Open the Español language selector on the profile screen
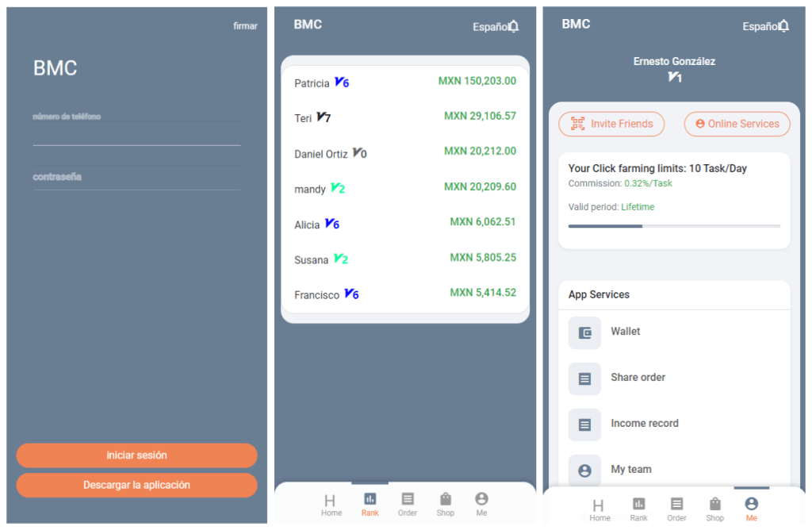This screenshot has height=530, width=812. tap(759, 27)
